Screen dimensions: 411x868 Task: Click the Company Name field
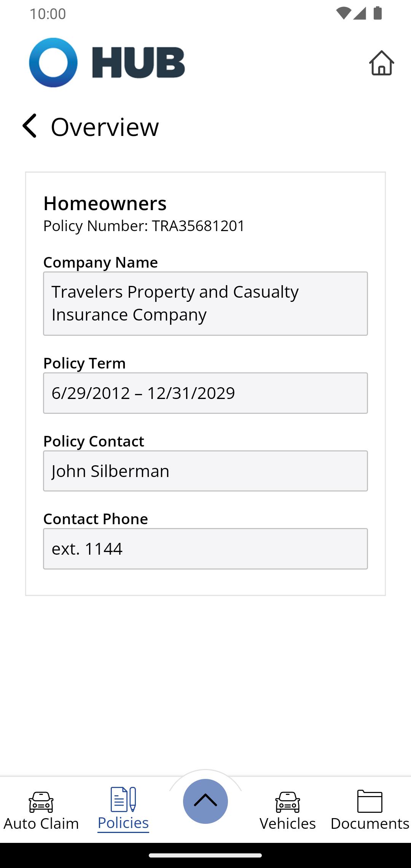205,303
